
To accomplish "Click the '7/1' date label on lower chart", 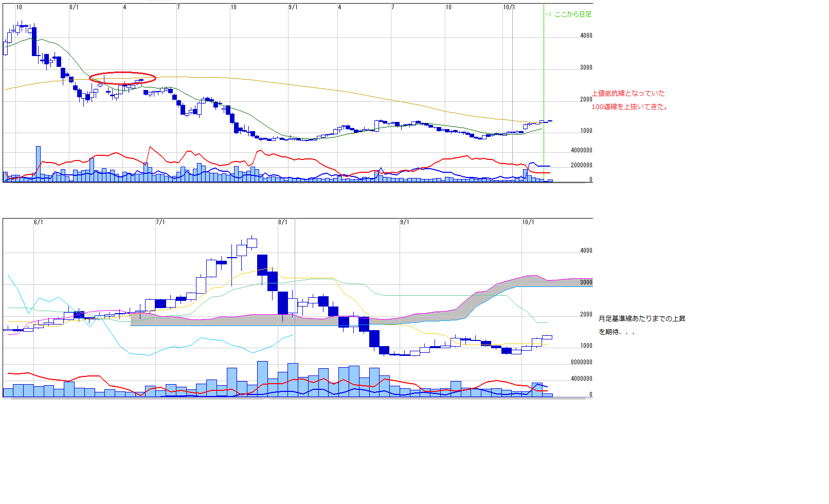I will pyautogui.click(x=160, y=222).
